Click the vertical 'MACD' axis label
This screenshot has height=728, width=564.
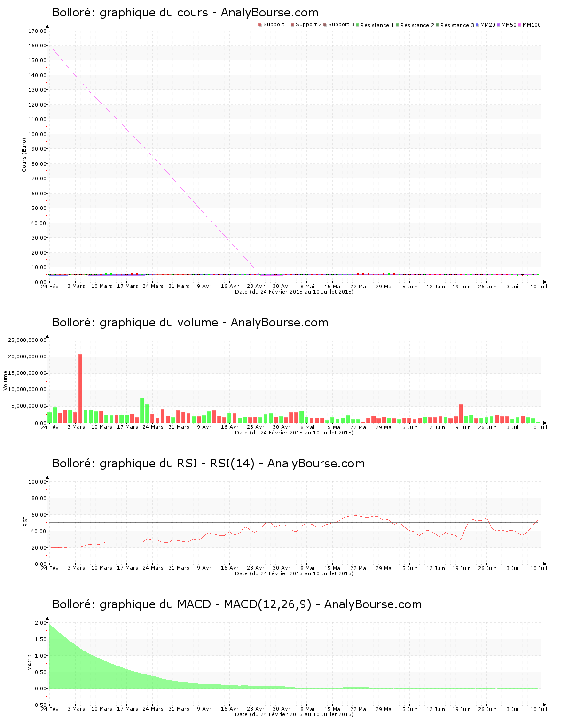pos(30,662)
